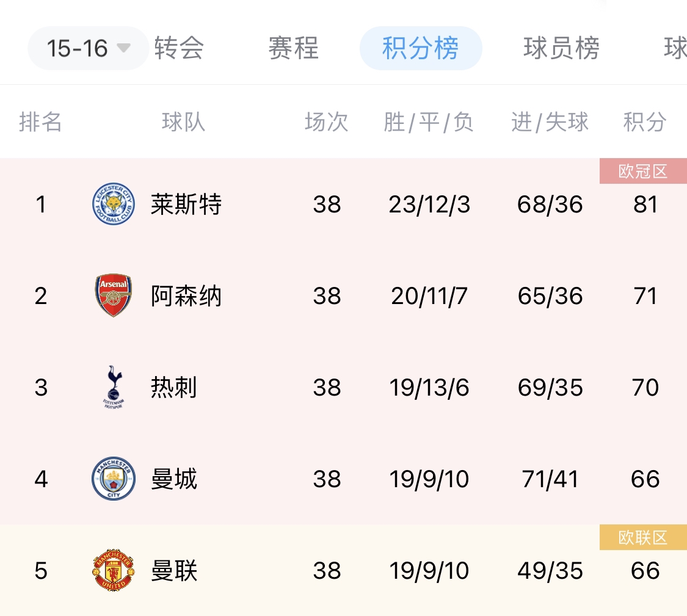Open team page for 莱斯特
687x616 pixels.
pyautogui.click(x=186, y=204)
